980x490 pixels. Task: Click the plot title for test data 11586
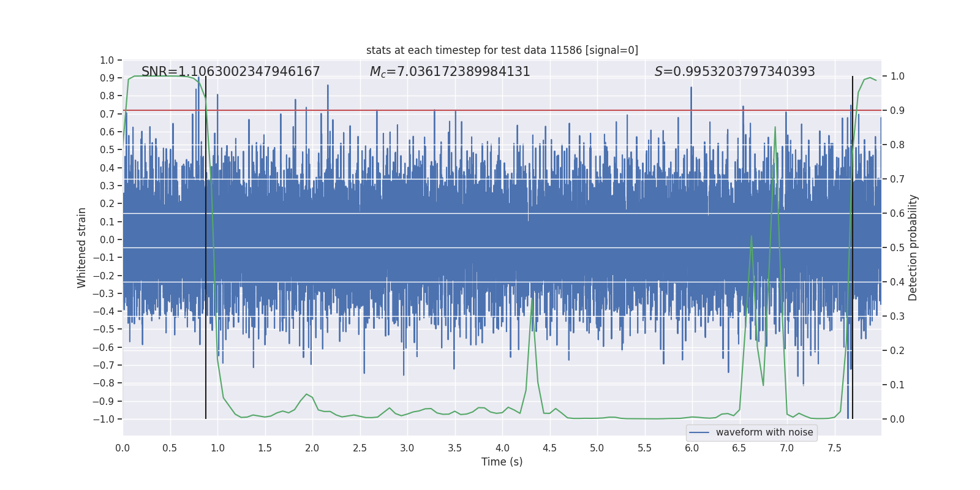(x=502, y=50)
